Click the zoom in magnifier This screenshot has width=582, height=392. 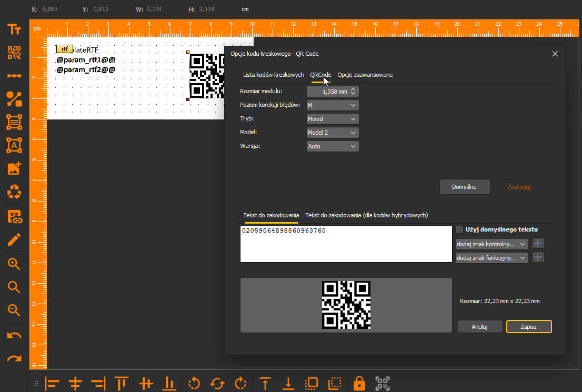click(x=14, y=264)
